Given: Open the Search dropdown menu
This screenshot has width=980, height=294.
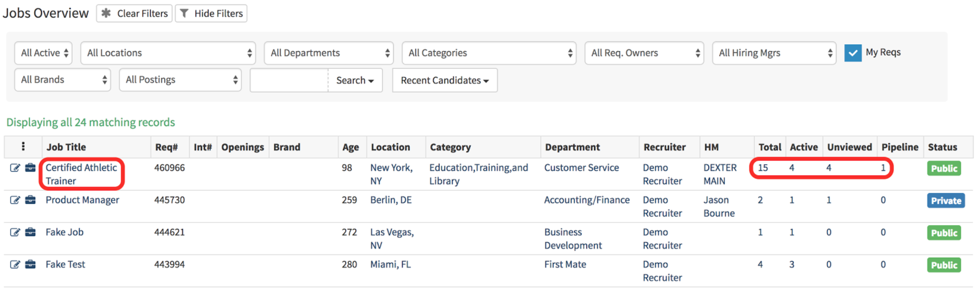Looking at the screenshot, I should [x=355, y=81].
